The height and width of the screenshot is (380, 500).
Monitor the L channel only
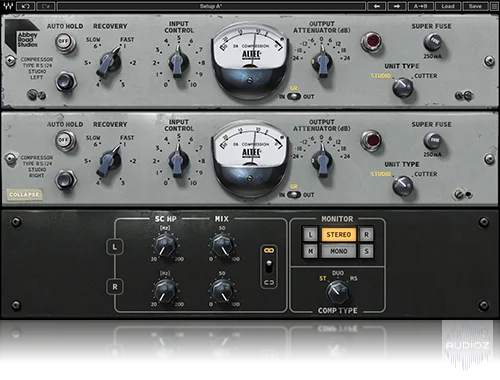310,234
